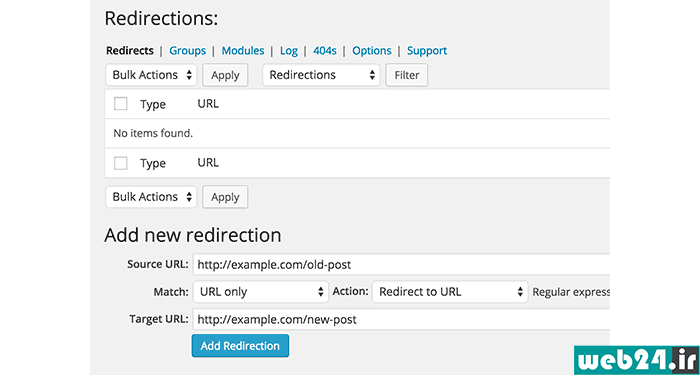Open the Options tab
This screenshot has height=375, width=700.
[372, 51]
